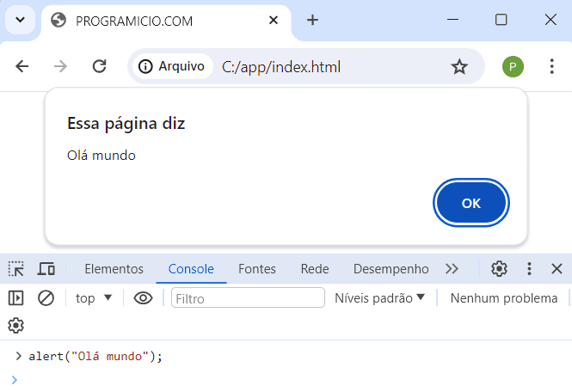Open the top context dropdown
572x392 pixels.
[x=94, y=298]
